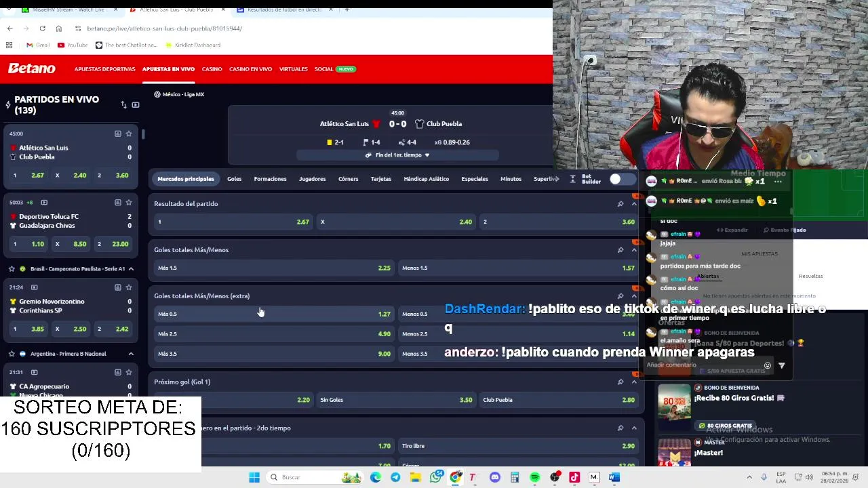868x488 pixels.
Task: Open the Hándicap Asiático tab
Action: pyautogui.click(x=426, y=179)
